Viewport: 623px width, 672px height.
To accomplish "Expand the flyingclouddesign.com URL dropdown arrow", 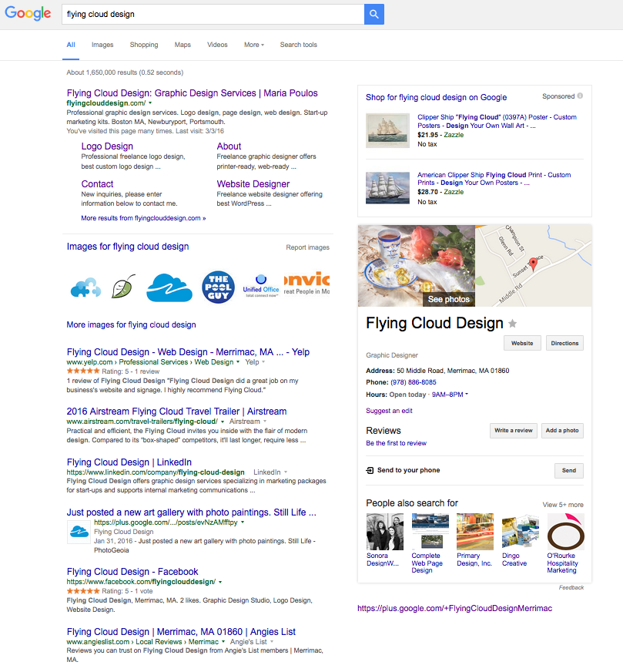I will [x=150, y=103].
